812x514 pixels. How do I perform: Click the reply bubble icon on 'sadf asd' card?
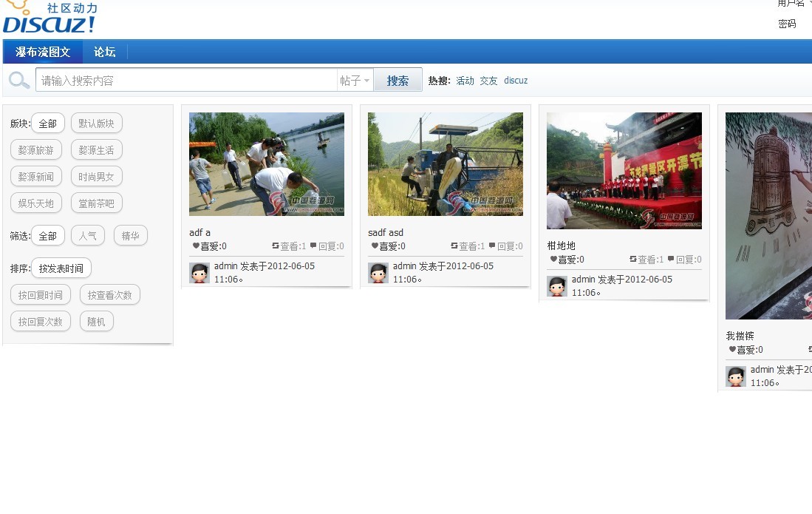click(x=492, y=246)
